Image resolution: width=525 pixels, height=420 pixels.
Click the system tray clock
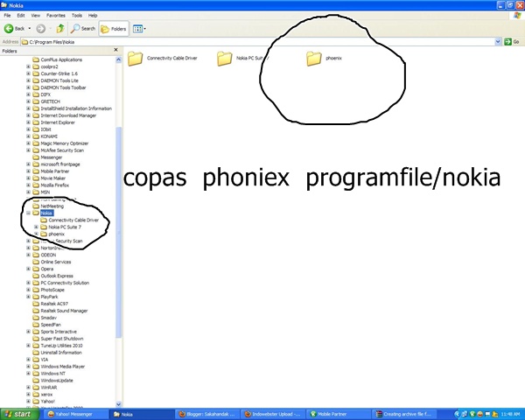point(510,414)
